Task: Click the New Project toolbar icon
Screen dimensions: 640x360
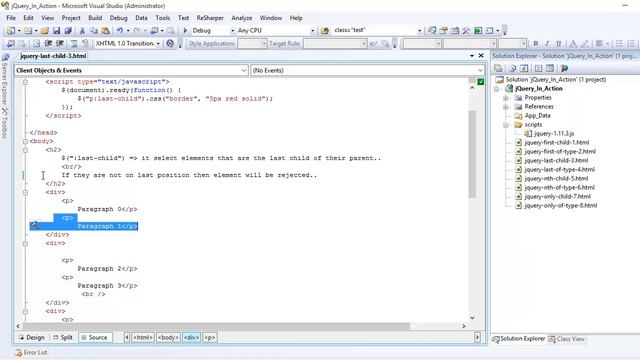Action: (11, 31)
